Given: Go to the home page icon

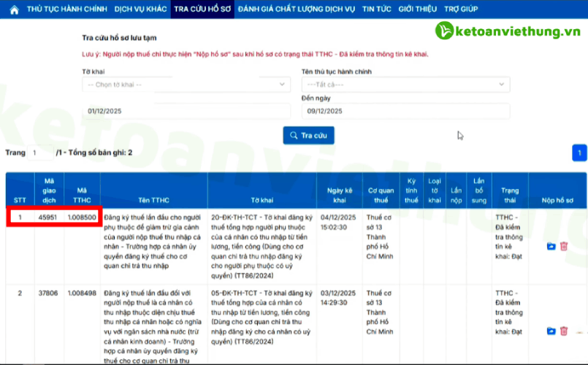Looking at the screenshot, I should point(15,9).
